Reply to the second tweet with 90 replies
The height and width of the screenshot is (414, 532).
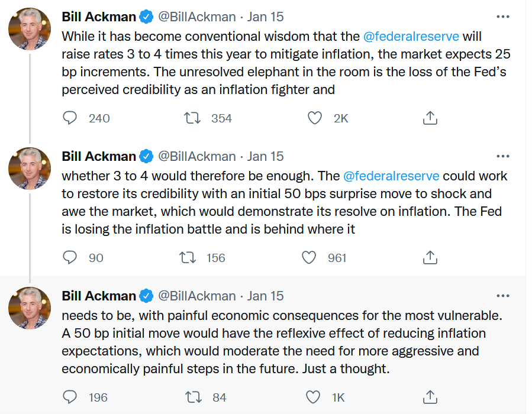pyautogui.click(x=70, y=258)
